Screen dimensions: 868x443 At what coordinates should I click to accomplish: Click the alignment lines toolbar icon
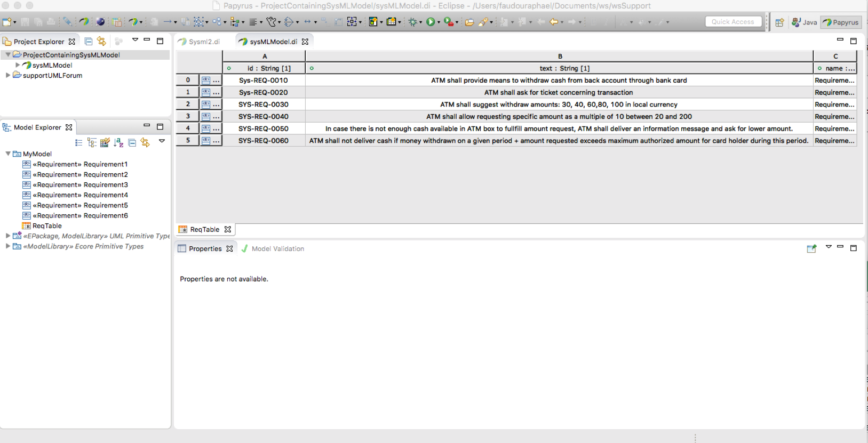pos(253,22)
